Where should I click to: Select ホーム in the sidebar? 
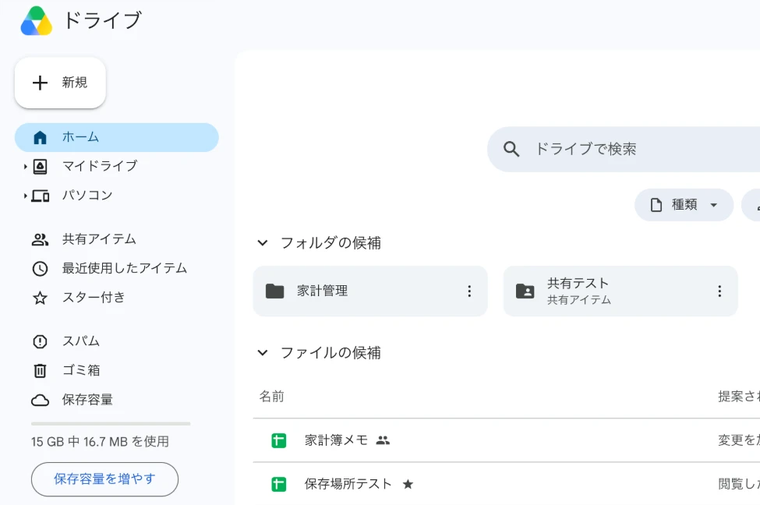[117, 138]
